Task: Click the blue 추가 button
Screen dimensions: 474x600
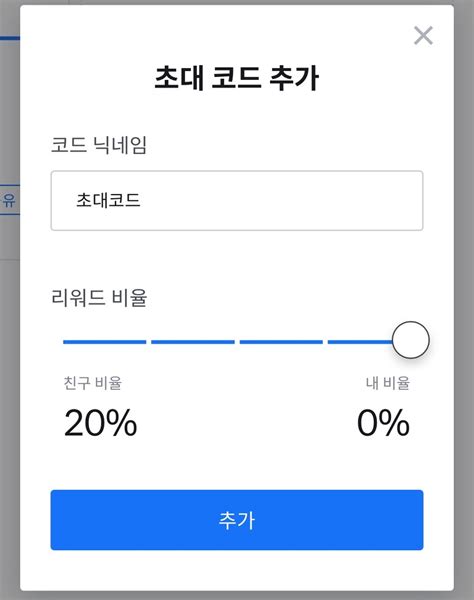Action: 237,520
